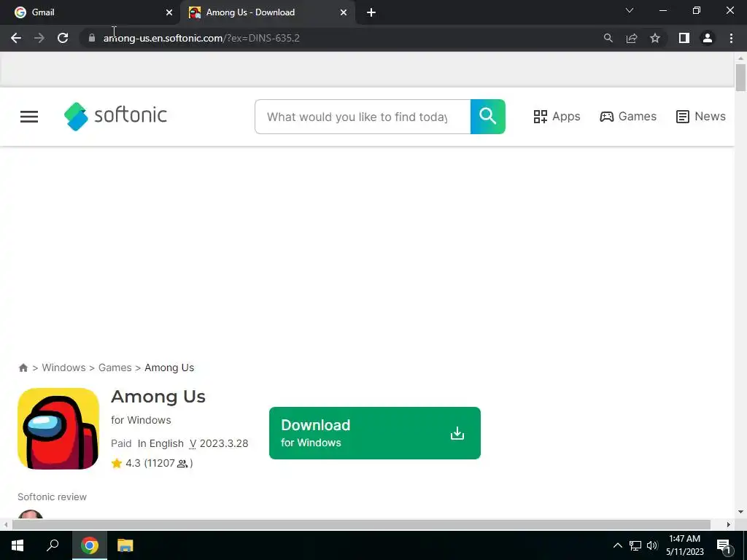Viewport: 747px width, 560px height.
Task: Click the horizontal scroll right arrow
Action: (729, 524)
